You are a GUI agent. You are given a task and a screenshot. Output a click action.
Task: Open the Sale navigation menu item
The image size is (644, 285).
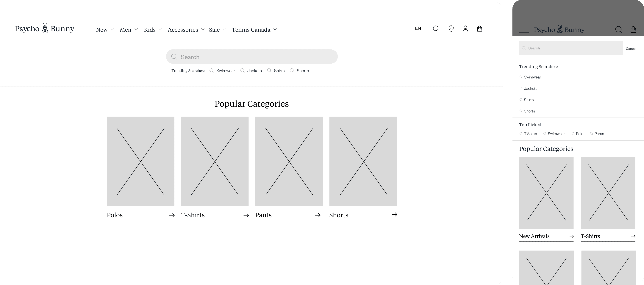coord(214,30)
